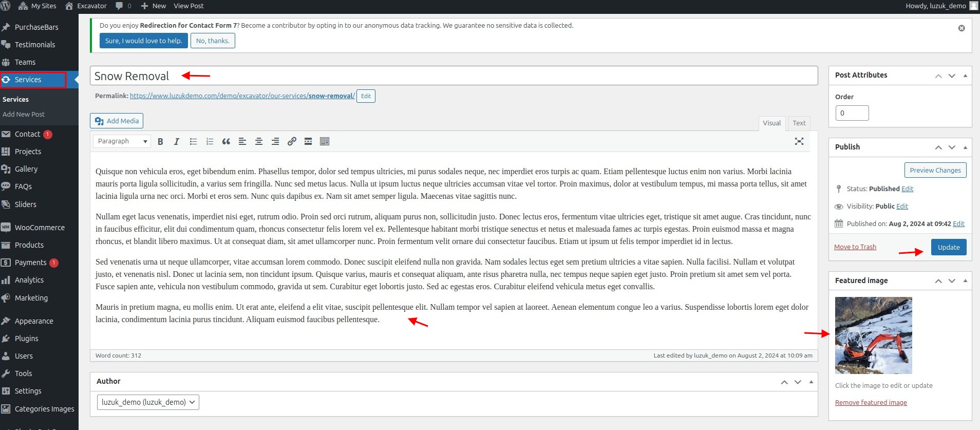This screenshot has width=980, height=430.
Task: Move the Post Attributes panel down
Action: click(x=952, y=76)
